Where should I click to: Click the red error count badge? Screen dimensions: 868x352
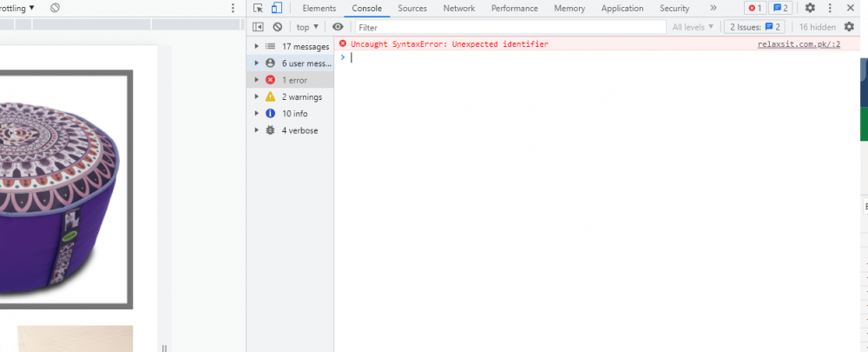pos(755,8)
